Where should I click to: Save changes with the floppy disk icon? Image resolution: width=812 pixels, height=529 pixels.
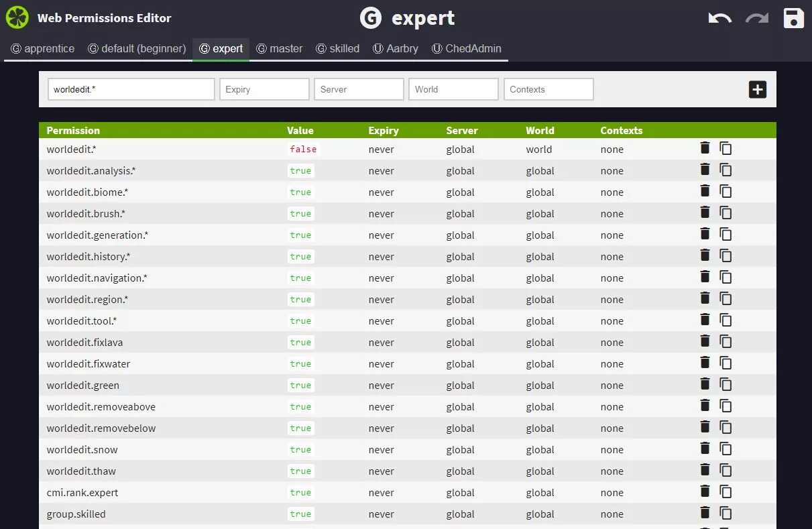[x=794, y=18]
